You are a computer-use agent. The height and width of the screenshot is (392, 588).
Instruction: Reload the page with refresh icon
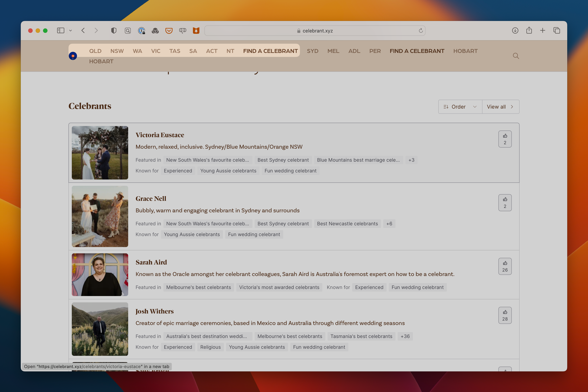pyautogui.click(x=421, y=30)
